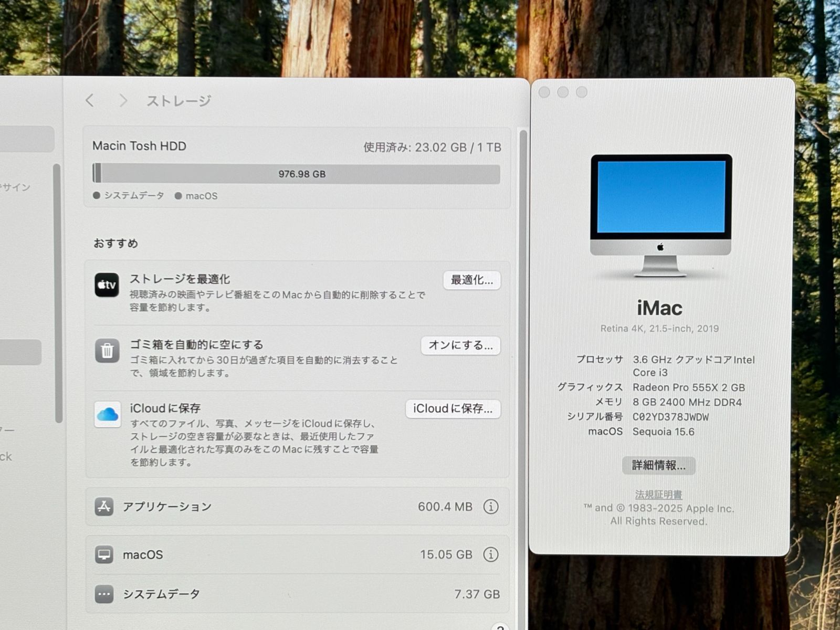Go back using the left chevron
840x630 pixels.
click(x=90, y=100)
